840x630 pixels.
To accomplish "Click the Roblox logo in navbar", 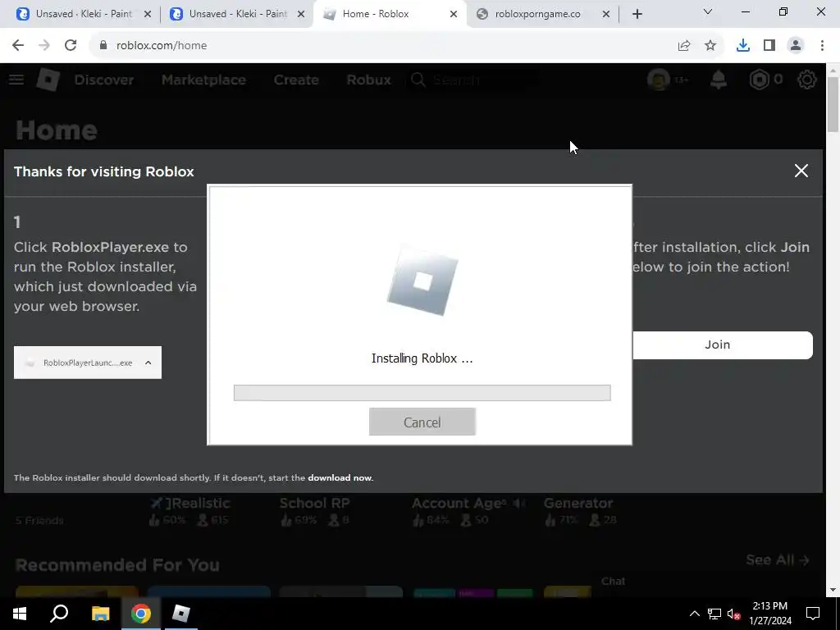I will (x=48, y=80).
